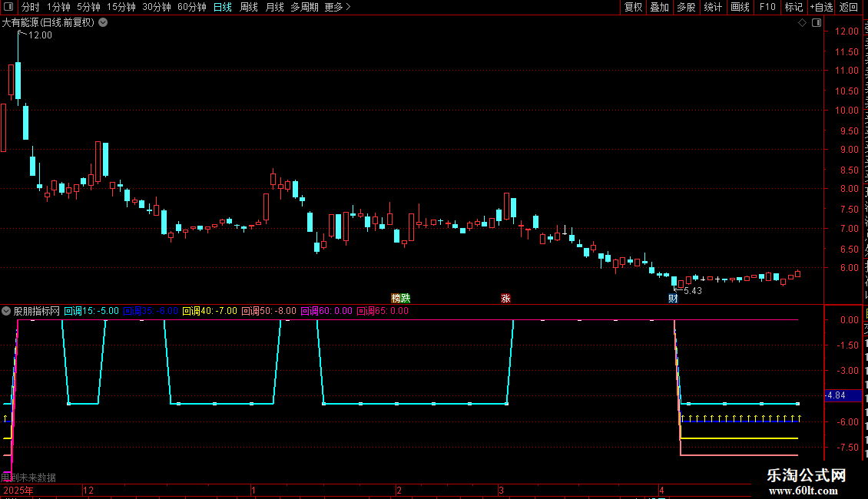Toggle the right side panel icon
Image resolution: width=868 pixels, height=499 pixels.
pos(817,23)
